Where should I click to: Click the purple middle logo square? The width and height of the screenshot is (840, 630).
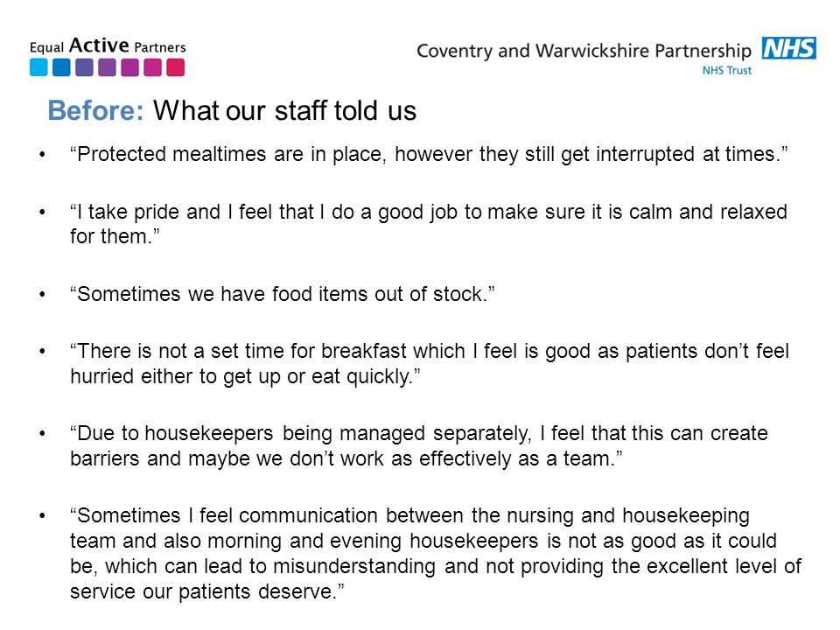pyautogui.click(x=107, y=67)
